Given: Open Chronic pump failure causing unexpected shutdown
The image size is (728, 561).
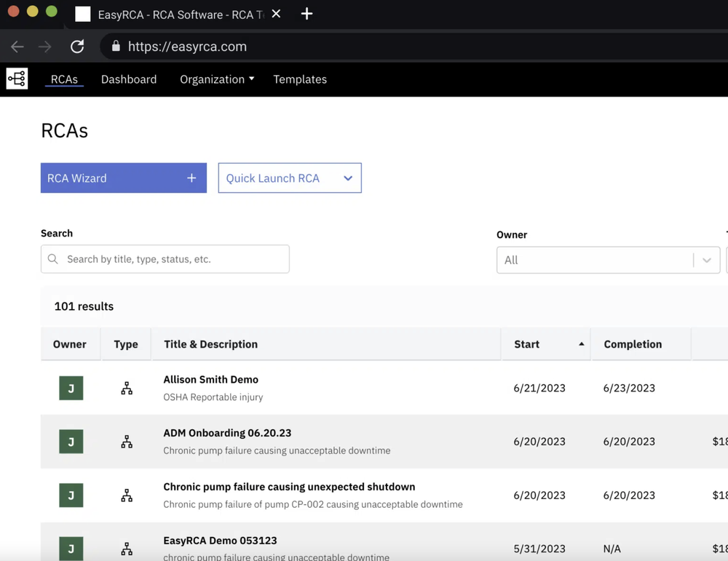Looking at the screenshot, I should click(x=289, y=487).
